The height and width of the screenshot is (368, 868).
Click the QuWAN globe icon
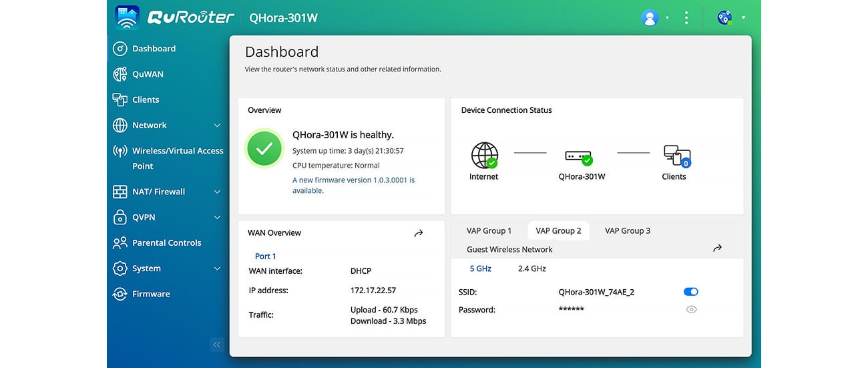tap(120, 74)
